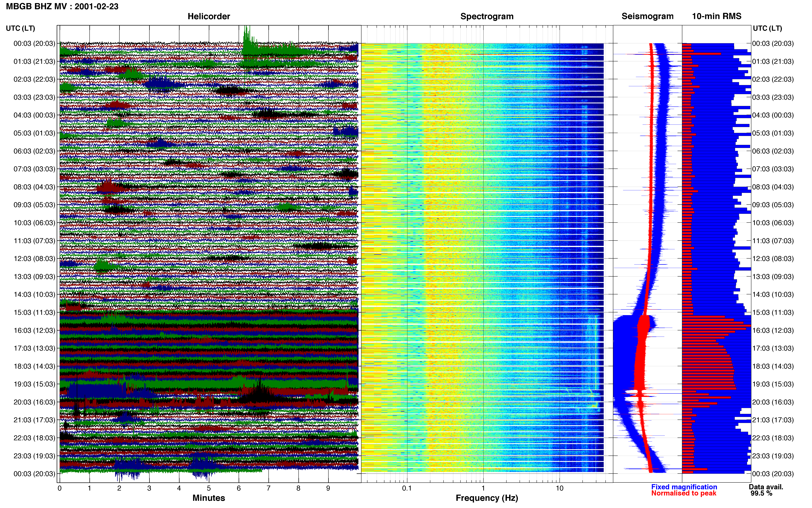Click left time label '23:03 (19:03)'
Screen dimensions: 812x508
pyautogui.click(x=34, y=456)
